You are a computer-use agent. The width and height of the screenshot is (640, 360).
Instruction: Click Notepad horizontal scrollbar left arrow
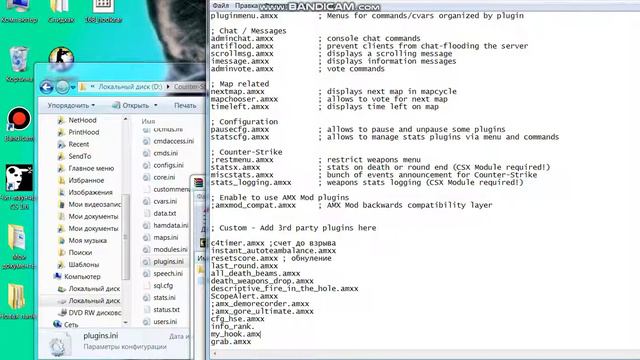214,353
